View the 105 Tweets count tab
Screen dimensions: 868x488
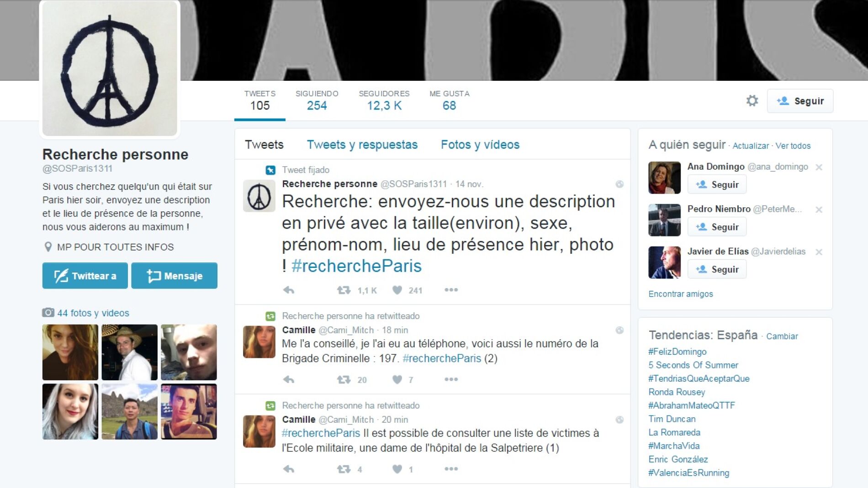260,101
